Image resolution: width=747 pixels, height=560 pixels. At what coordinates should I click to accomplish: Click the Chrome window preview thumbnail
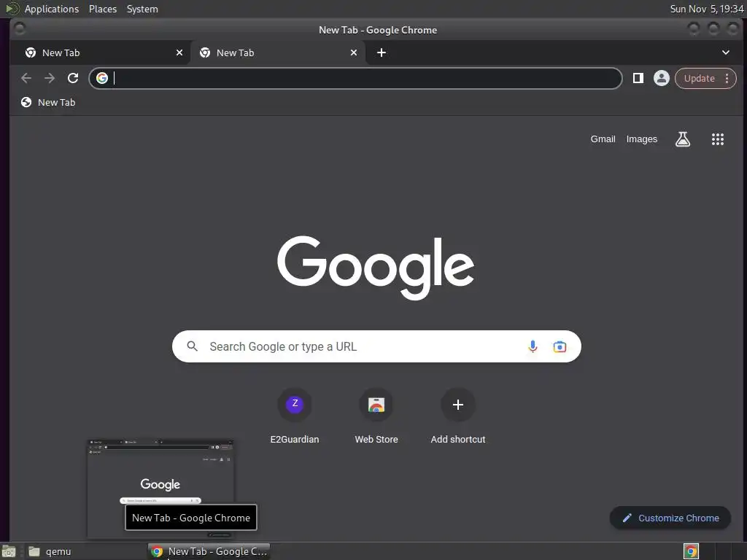pos(160,488)
